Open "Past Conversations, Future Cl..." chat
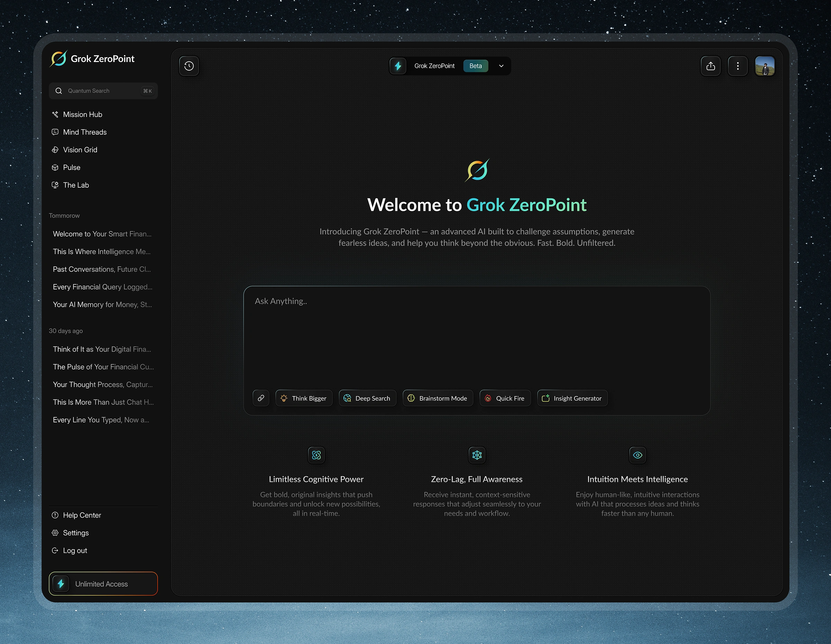Image resolution: width=831 pixels, height=644 pixels. (x=101, y=269)
